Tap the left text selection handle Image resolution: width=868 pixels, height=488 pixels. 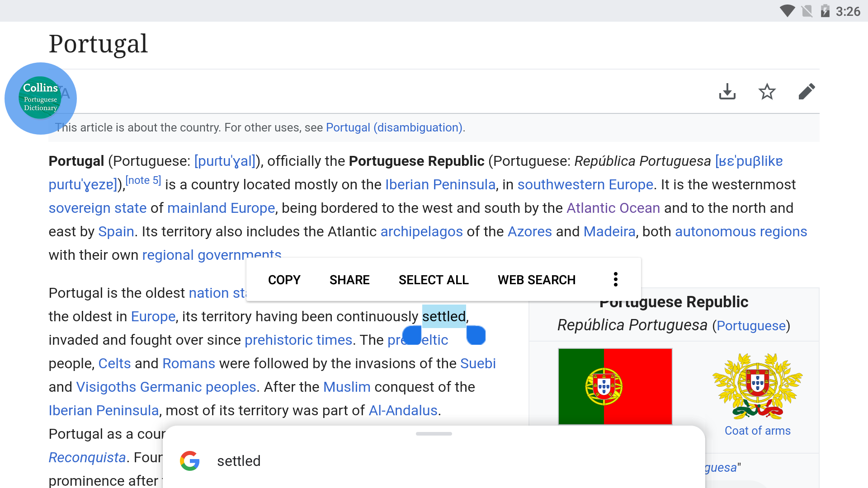[412, 335]
